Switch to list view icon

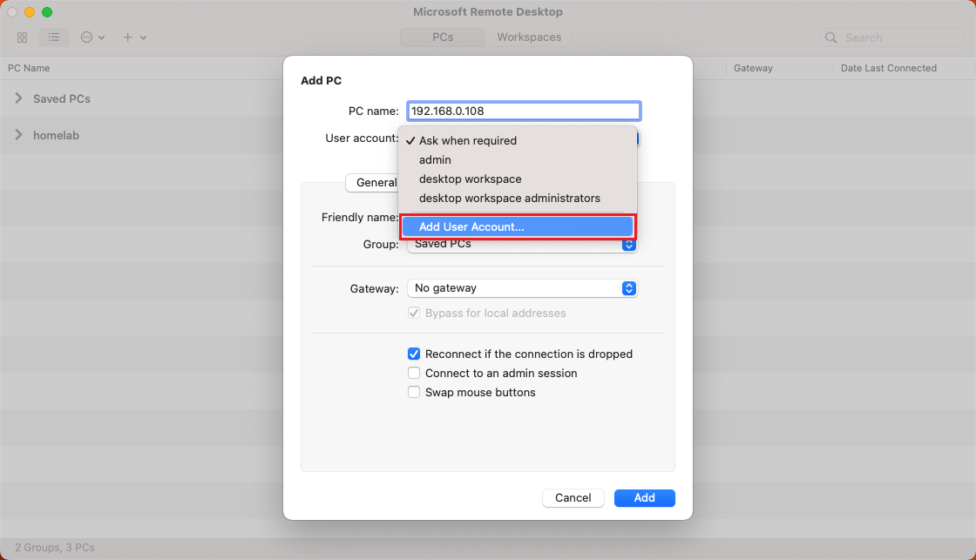tap(54, 37)
